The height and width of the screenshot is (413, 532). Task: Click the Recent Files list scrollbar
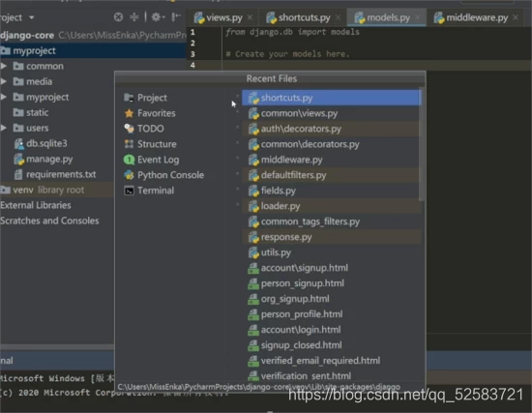[422, 144]
